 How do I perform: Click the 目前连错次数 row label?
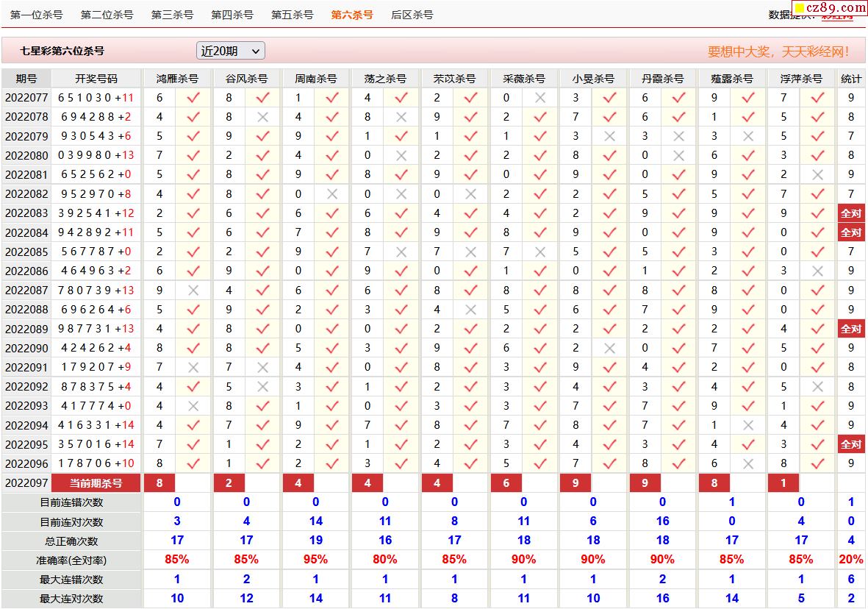[x=71, y=502]
